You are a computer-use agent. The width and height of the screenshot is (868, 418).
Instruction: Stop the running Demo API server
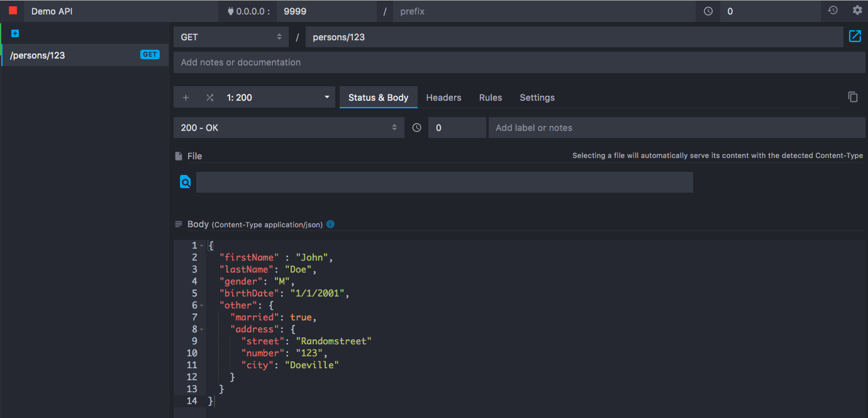(11, 11)
